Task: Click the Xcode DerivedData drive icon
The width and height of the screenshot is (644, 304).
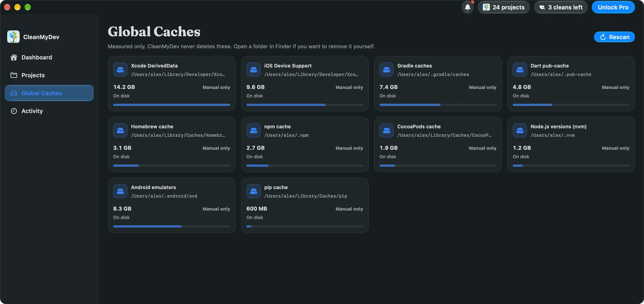Action: pos(120,70)
